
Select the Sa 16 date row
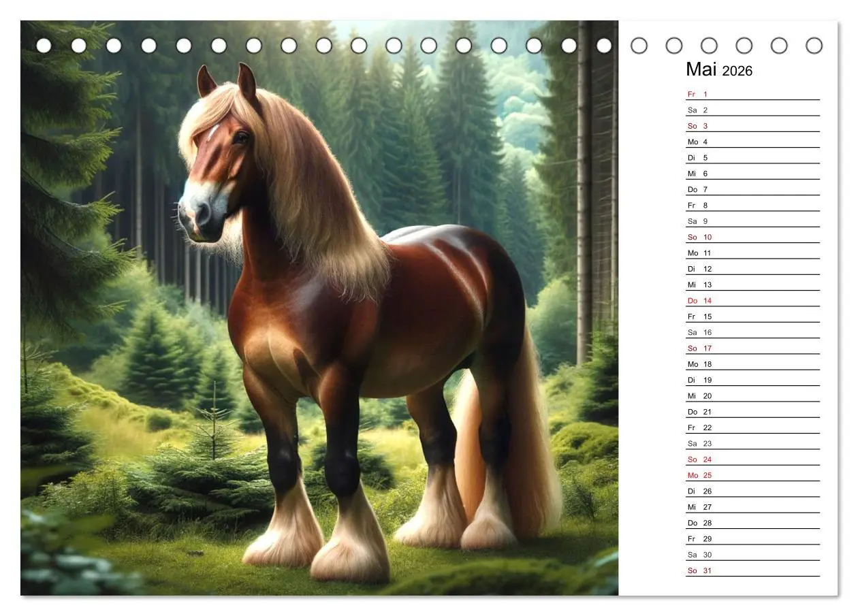[752, 332]
